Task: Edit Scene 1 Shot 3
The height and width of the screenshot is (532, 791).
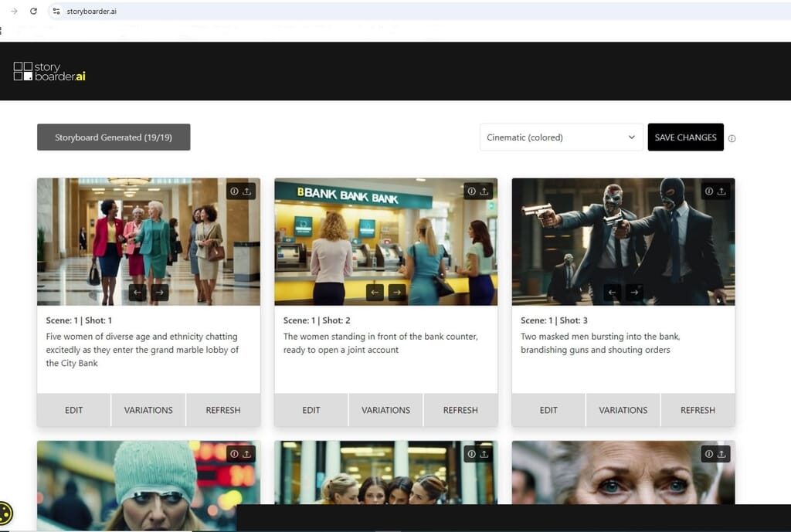Action: (x=548, y=410)
